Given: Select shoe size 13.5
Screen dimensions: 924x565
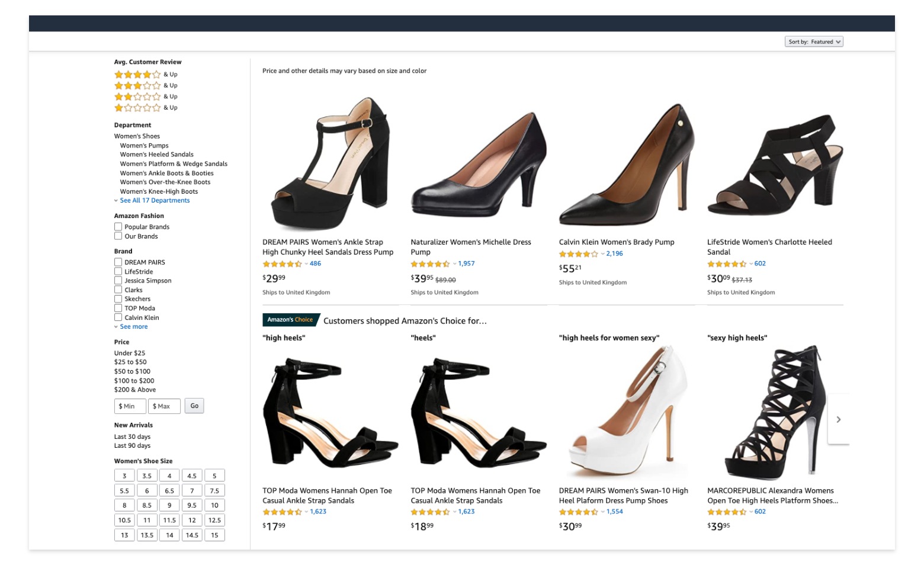Looking at the screenshot, I should pyautogui.click(x=147, y=535).
